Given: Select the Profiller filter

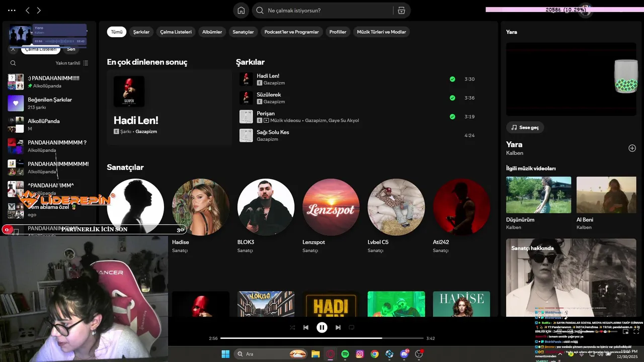Looking at the screenshot, I should point(338,32).
